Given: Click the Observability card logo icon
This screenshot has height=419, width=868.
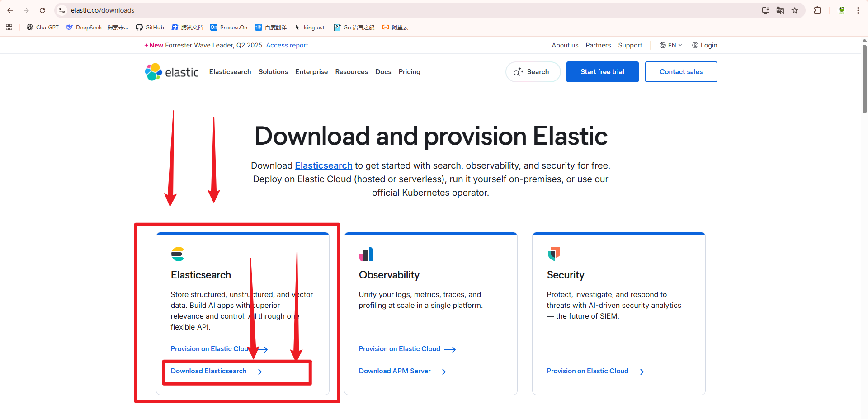Looking at the screenshot, I should click(366, 254).
